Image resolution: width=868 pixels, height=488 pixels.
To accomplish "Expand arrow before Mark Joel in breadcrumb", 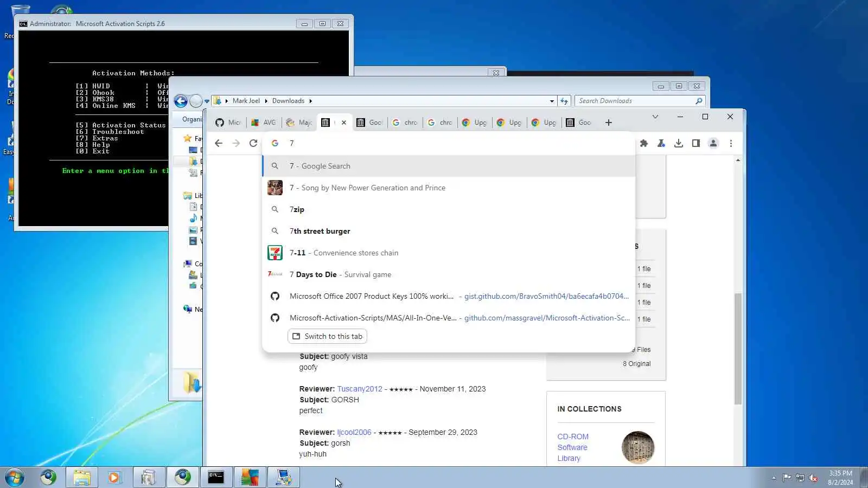I will 227,101.
